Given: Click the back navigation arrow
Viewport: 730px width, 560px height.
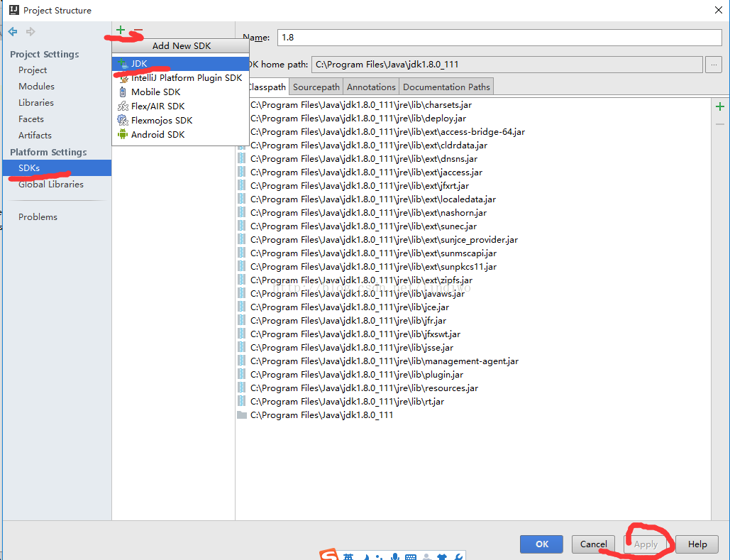Looking at the screenshot, I should pyautogui.click(x=13, y=32).
